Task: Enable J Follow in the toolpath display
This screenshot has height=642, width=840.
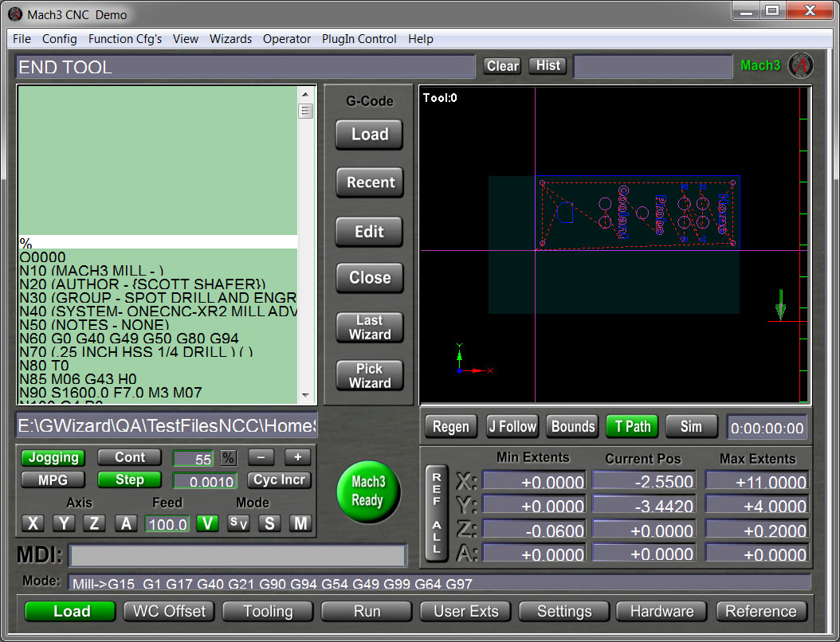Action: click(512, 427)
